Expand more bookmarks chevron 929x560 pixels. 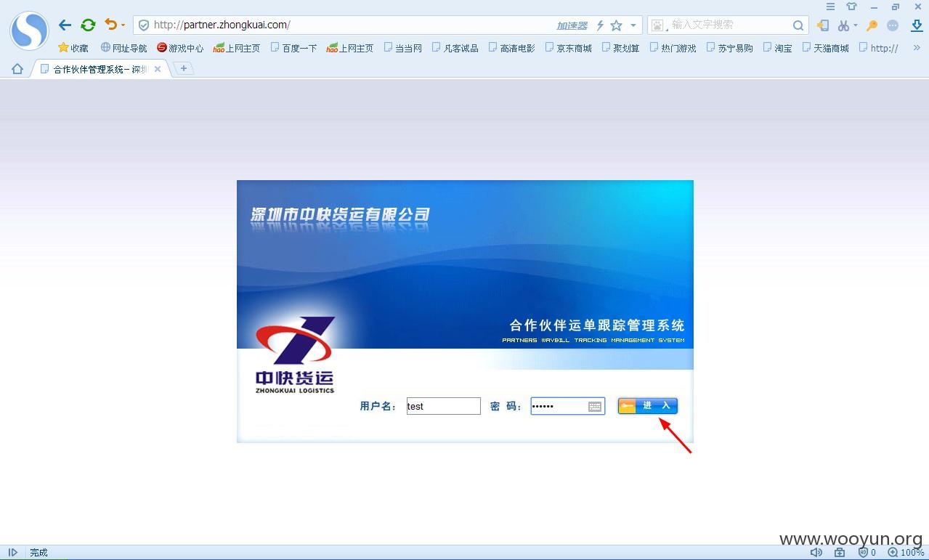pyautogui.click(x=917, y=48)
